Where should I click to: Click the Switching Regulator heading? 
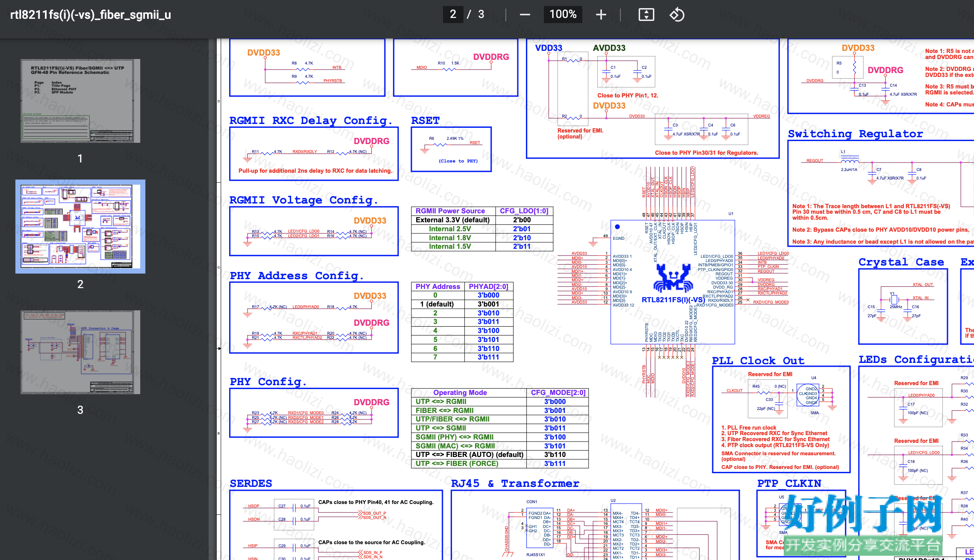point(855,134)
